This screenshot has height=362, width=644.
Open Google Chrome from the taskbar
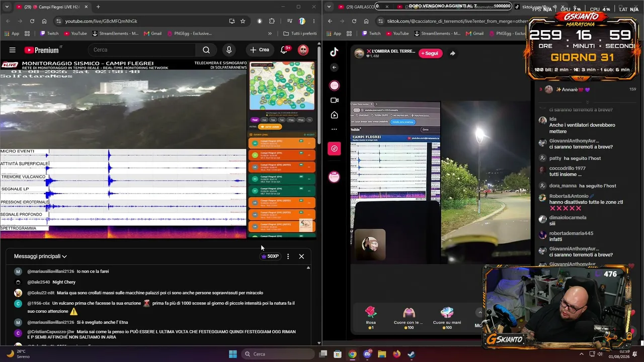point(352,354)
